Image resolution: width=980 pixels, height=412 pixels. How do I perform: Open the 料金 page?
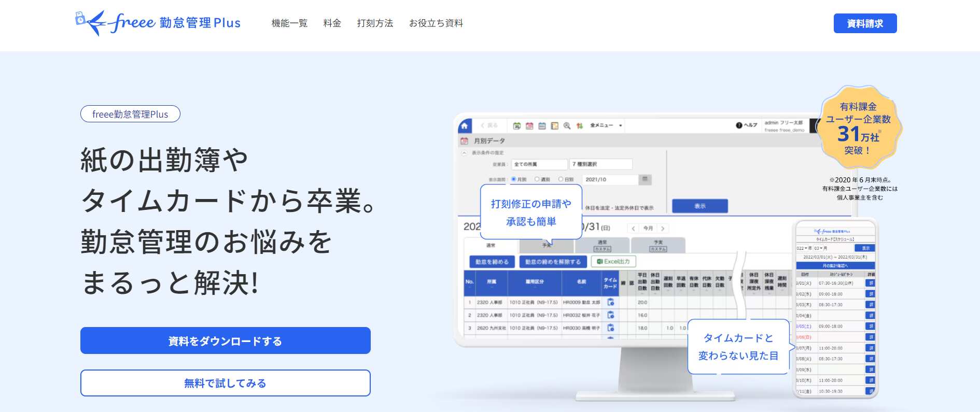tap(332, 23)
